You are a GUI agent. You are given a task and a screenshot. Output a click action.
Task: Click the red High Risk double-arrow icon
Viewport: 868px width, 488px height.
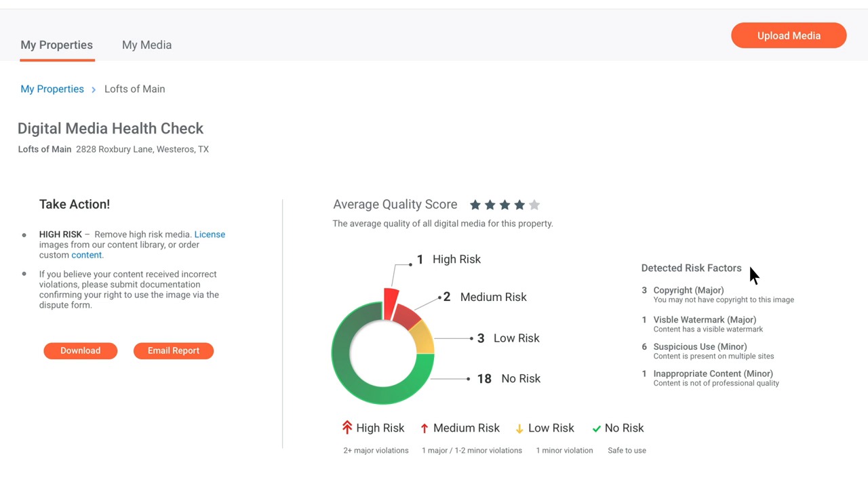(x=347, y=428)
